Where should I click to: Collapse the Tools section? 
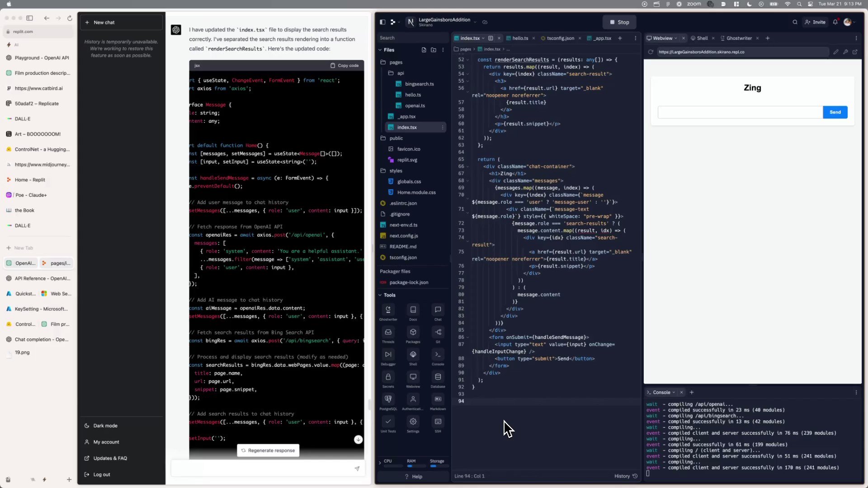[380, 295]
